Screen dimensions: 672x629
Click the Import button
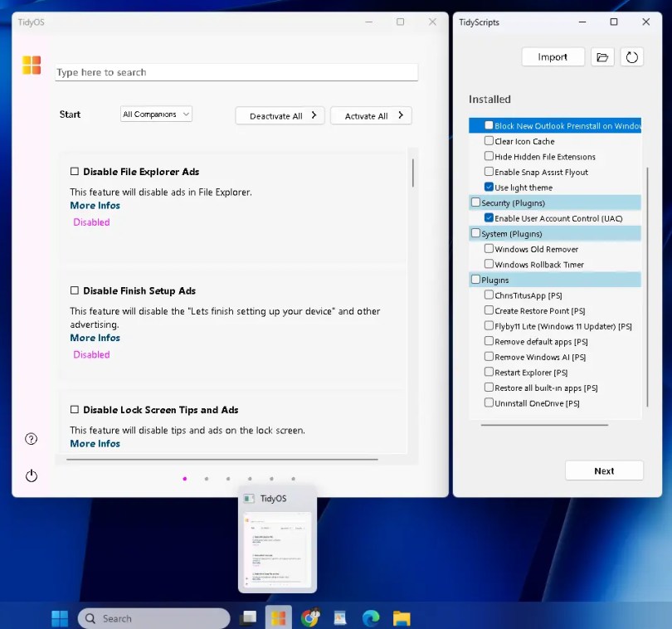pos(553,57)
